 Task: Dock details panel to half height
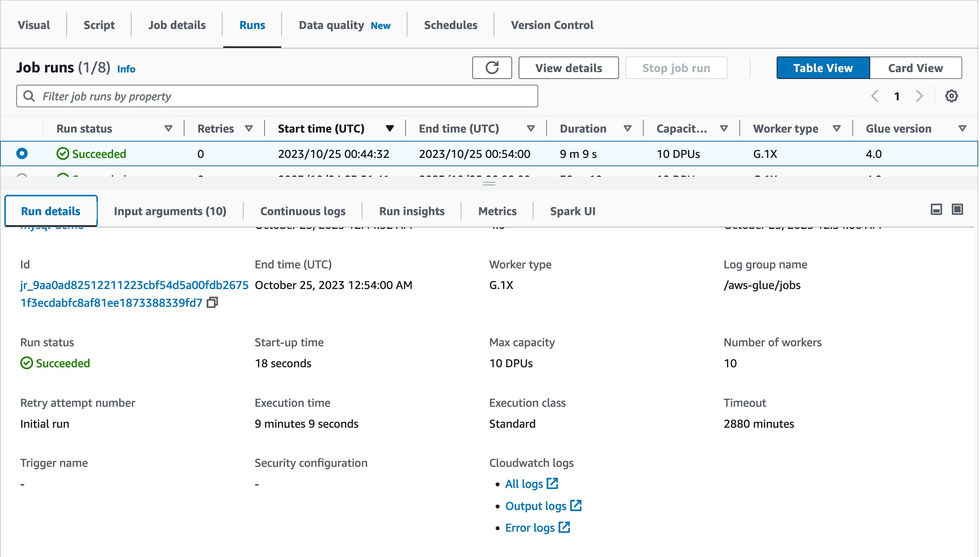pyautogui.click(x=937, y=209)
